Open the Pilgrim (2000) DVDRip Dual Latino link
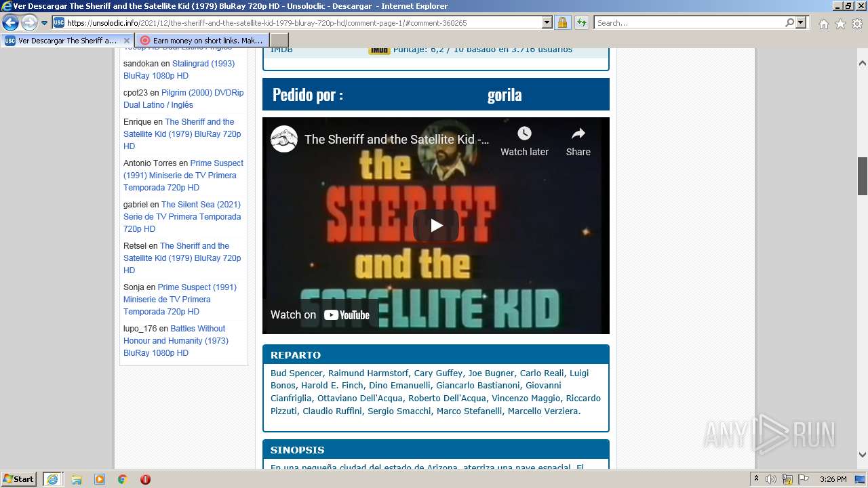868x488 pixels. [183, 99]
